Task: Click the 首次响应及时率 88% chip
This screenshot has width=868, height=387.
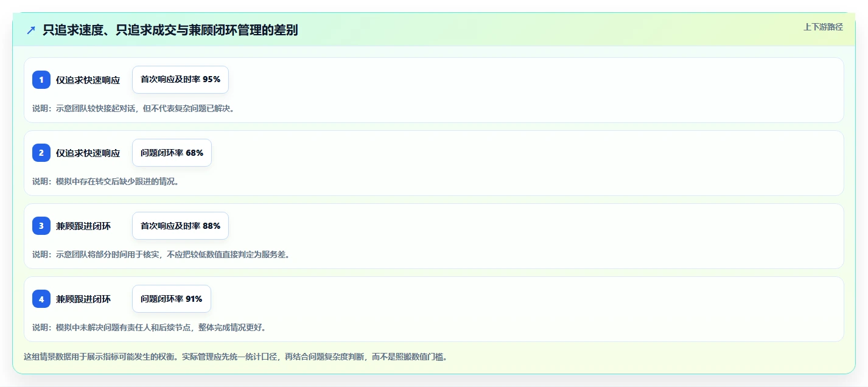Action: (x=180, y=226)
